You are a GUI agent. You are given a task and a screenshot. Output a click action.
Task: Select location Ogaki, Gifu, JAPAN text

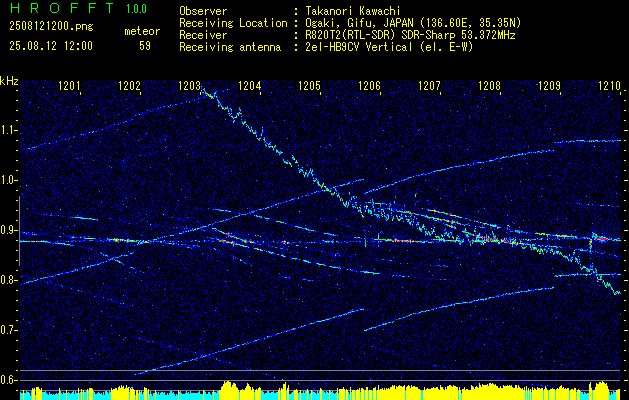pos(412,23)
